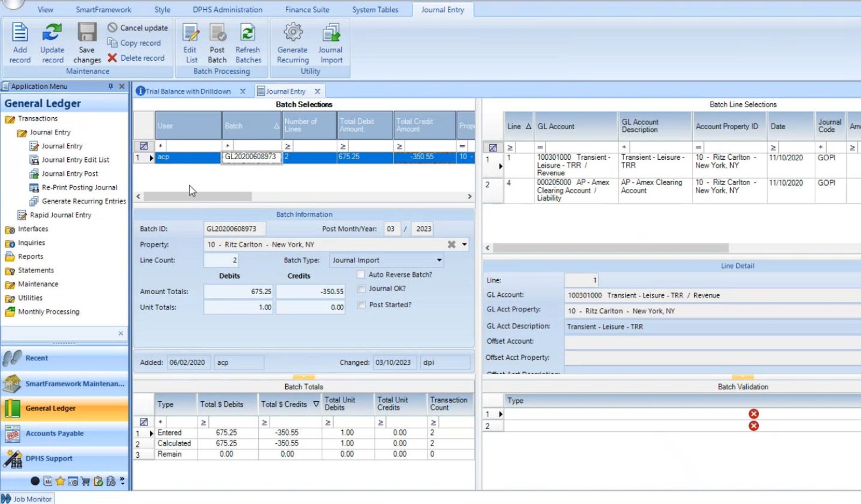Open the View ribbon tab
The height and width of the screenshot is (504, 861).
click(45, 10)
